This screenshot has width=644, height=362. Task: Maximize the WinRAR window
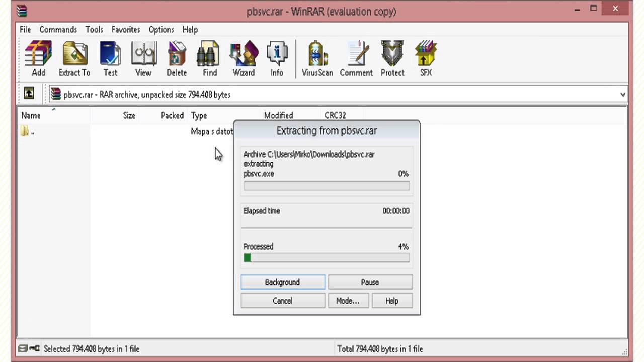tap(594, 9)
